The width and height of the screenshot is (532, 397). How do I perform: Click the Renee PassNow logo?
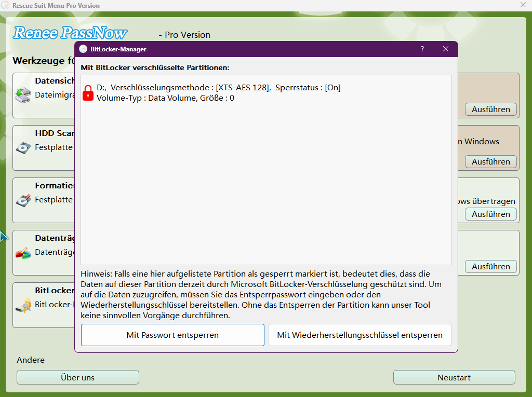click(70, 33)
